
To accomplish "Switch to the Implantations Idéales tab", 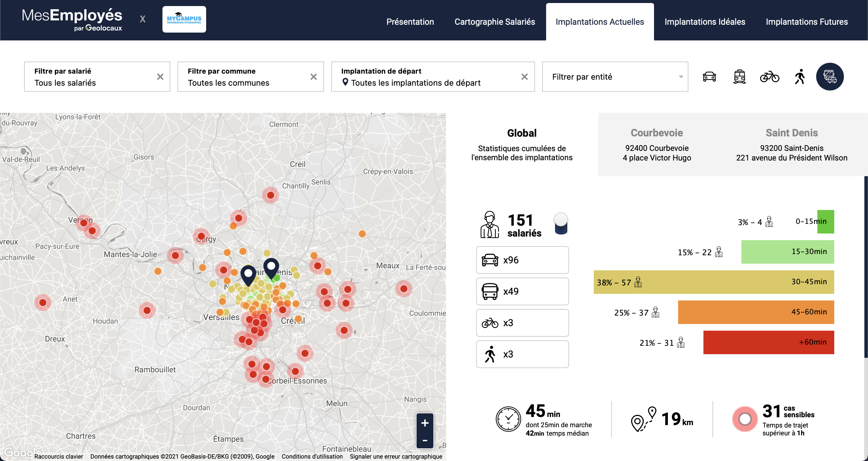I will (x=705, y=22).
